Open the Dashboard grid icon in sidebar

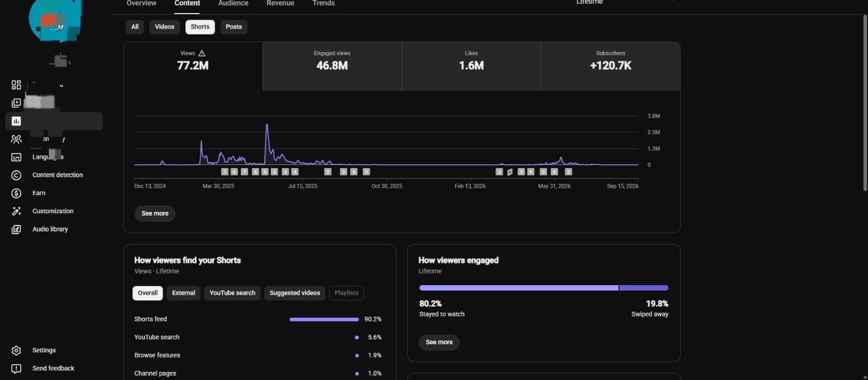point(16,85)
